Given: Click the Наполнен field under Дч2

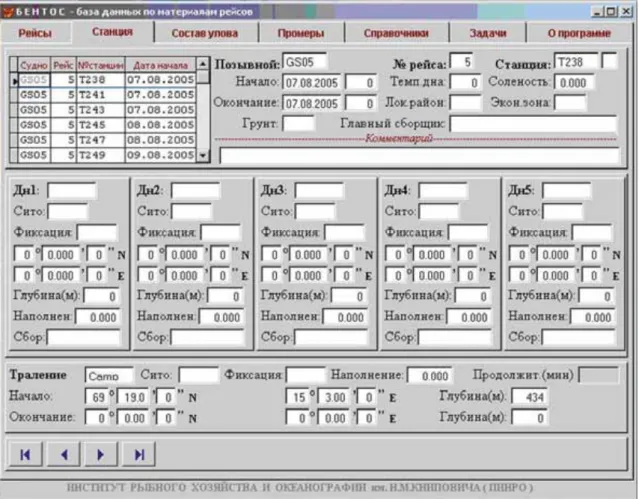Looking at the screenshot, I should (x=221, y=317).
